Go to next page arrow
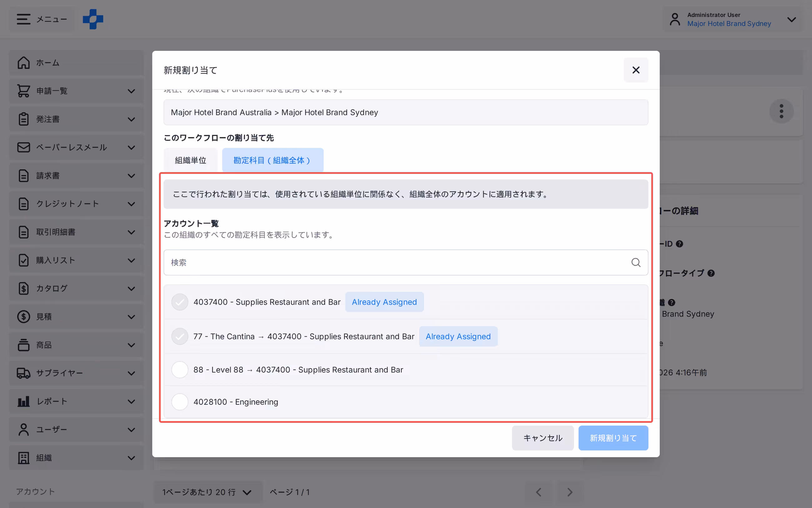812x508 pixels. 570,492
